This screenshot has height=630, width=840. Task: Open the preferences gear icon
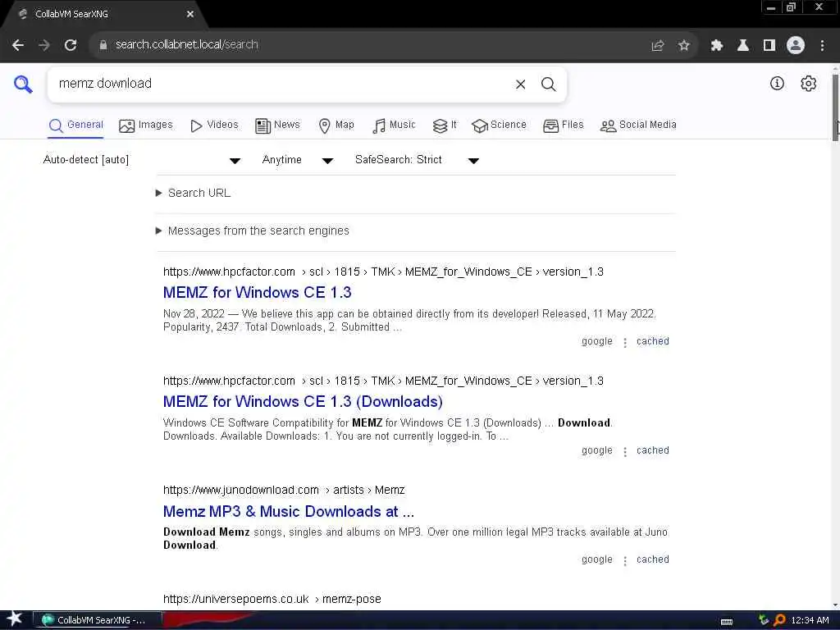point(808,83)
